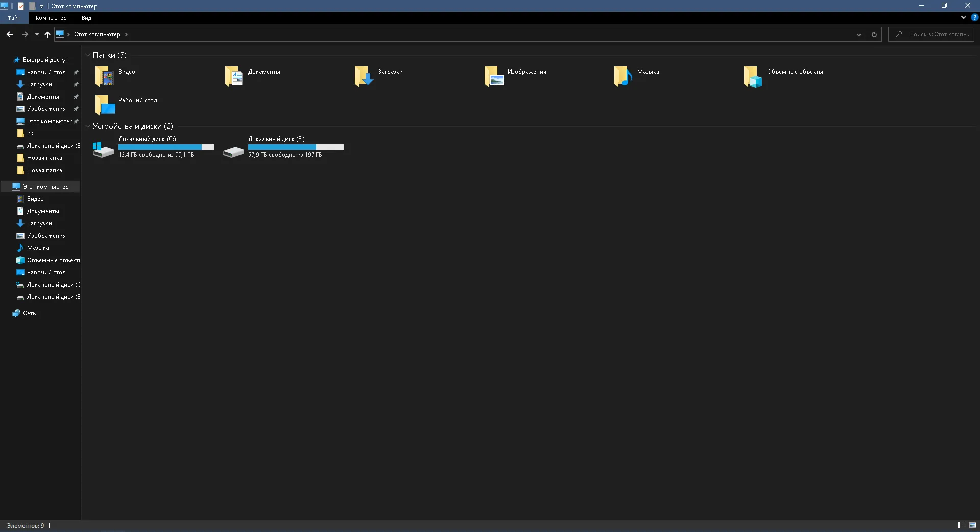Click the 57,9 ГБ свободно из 197 ГБ text
Screen dimensions: 980x532
pyautogui.click(x=285, y=155)
